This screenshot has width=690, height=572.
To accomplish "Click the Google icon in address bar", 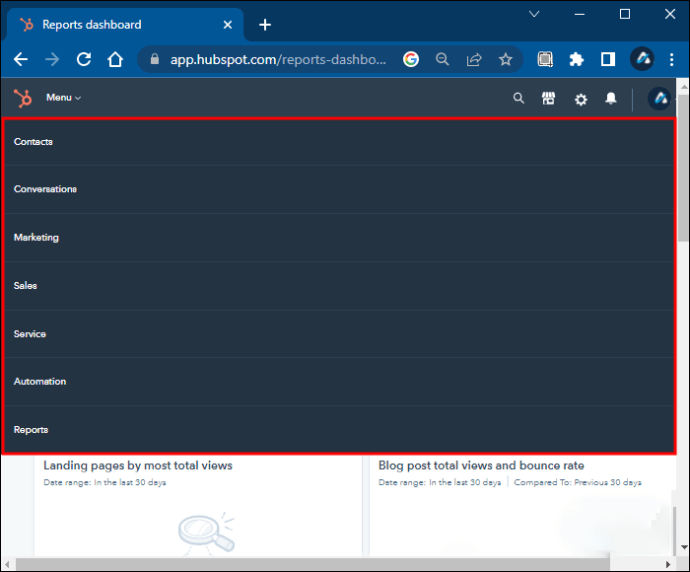I will [411, 59].
